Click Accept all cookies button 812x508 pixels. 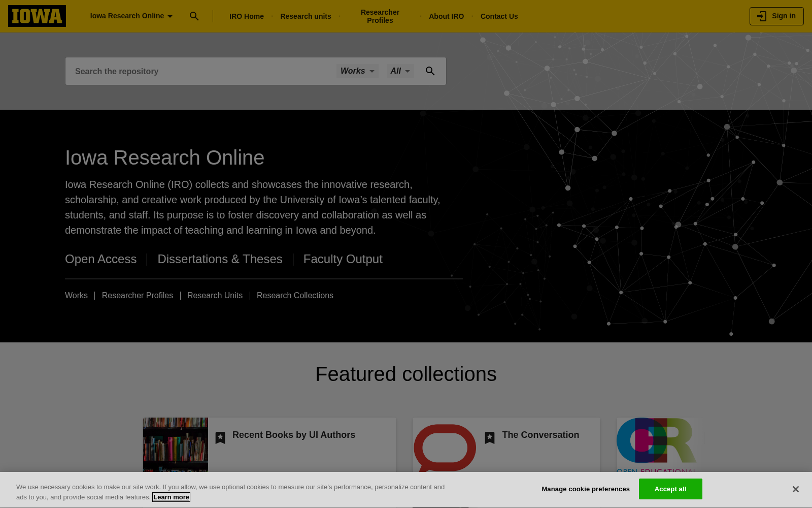670,489
